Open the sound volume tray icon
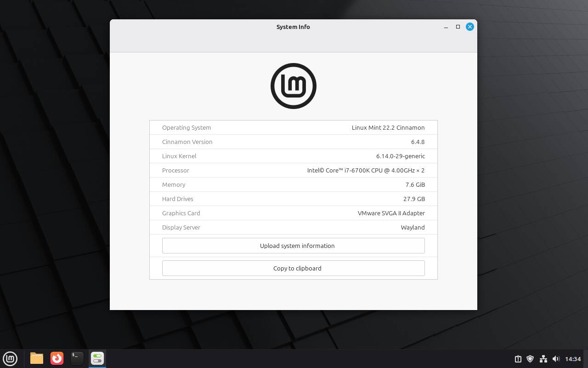Image resolution: width=588 pixels, height=368 pixels. tap(556, 359)
